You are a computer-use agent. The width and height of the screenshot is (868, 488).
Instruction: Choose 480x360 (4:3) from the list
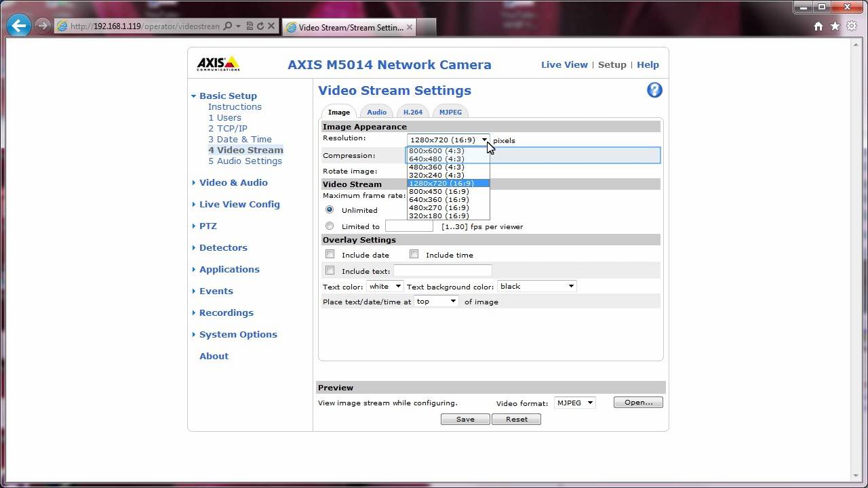click(x=448, y=167)
